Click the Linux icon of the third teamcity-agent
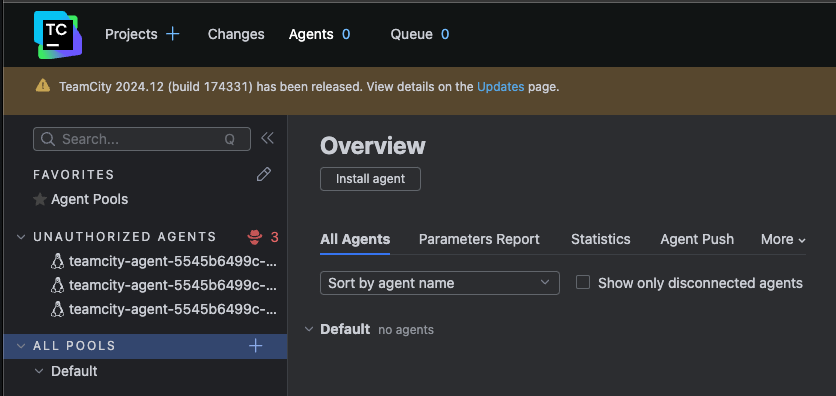The image size is (836, 396). point(57,309)
